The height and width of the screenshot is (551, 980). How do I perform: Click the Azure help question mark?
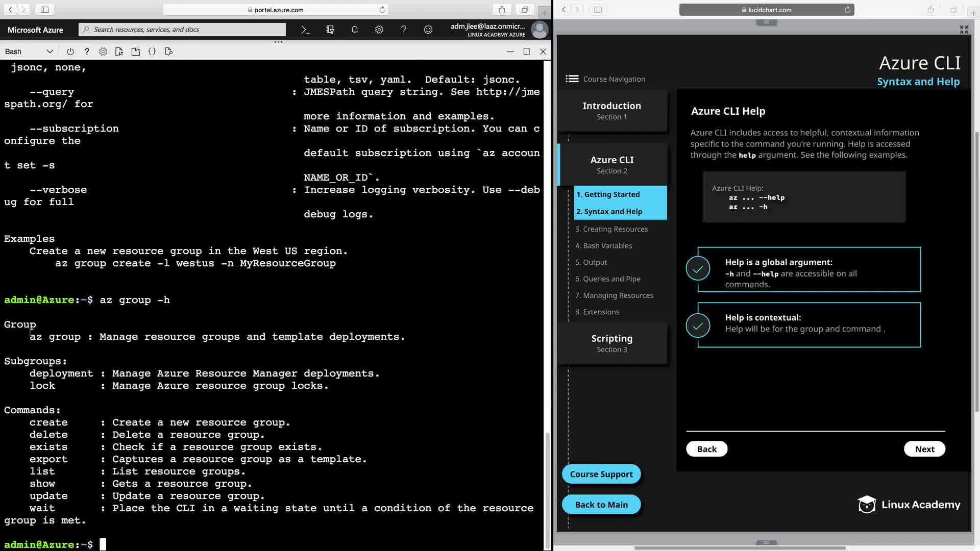pos(404,30)
